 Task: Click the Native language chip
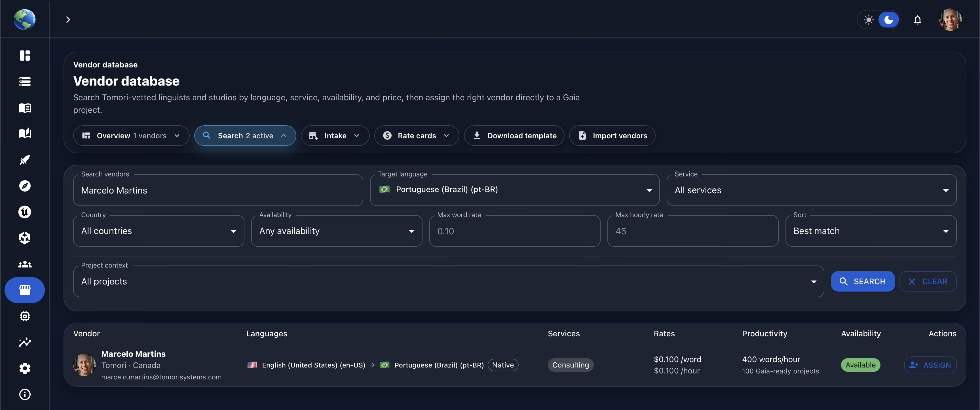(x=503, y=365)
